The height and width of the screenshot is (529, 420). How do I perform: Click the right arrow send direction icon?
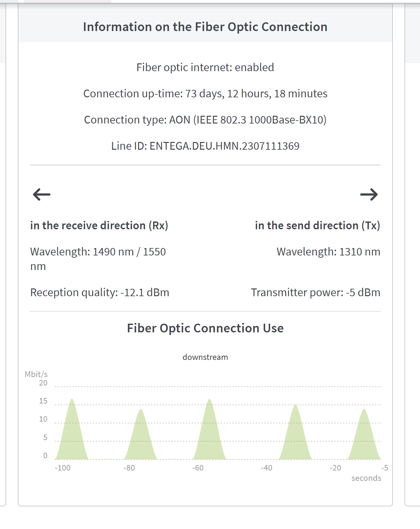point(369,194)
